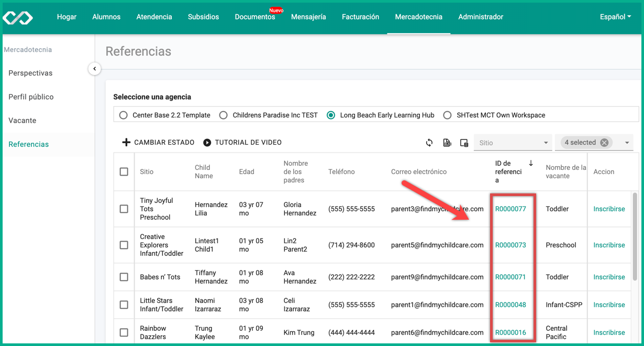Screen dimensions: 644x346
Task: Click Inscribirse for Tiffany Hernandez
Action: pyautogui.click(x=609, y=277)
